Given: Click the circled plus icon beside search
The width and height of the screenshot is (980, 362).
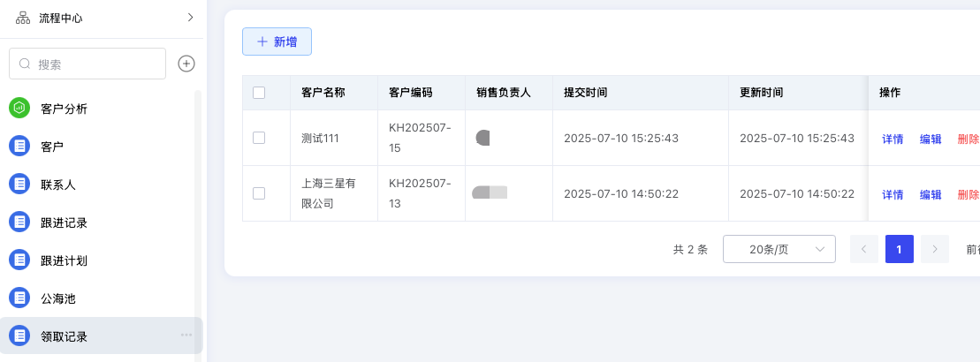Looking at the screenshot, I should tap(186, 64).
